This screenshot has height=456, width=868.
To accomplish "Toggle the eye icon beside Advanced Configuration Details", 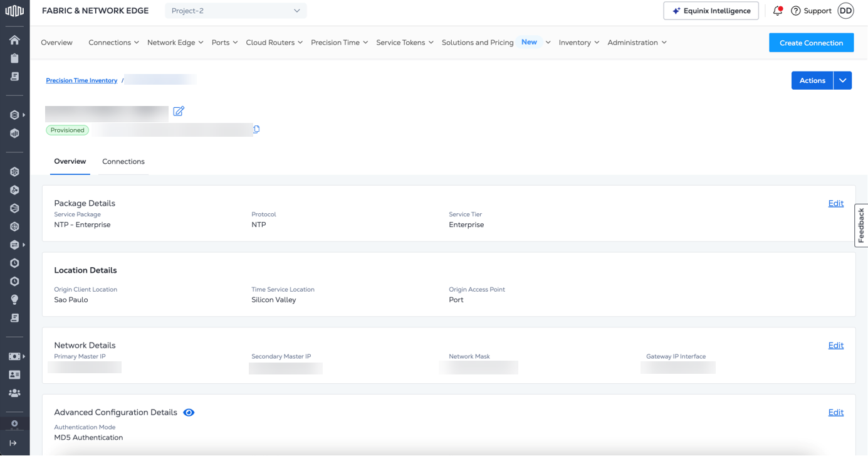I will [189, 413].
